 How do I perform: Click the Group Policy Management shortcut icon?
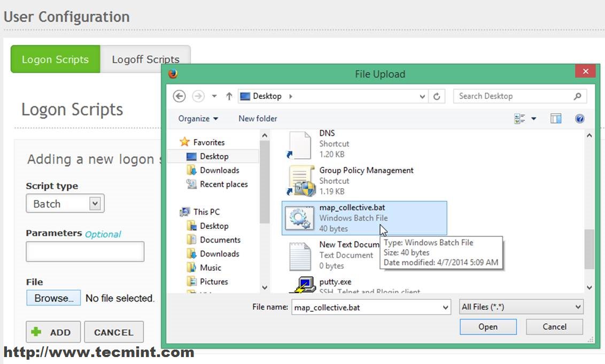point(300,181)
